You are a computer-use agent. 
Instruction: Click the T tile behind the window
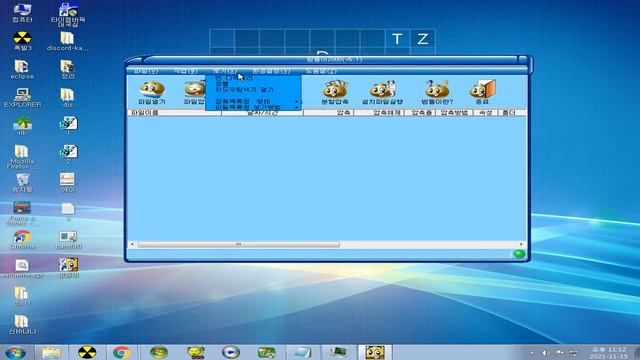pyautogui.click(x=397, y=39)
